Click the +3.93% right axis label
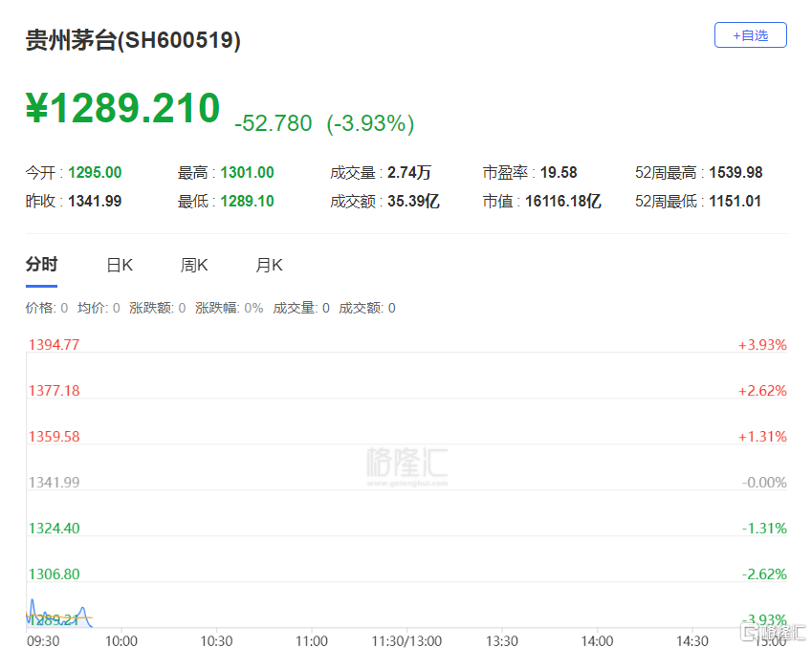Screen dimensions: 812x648 762,345
